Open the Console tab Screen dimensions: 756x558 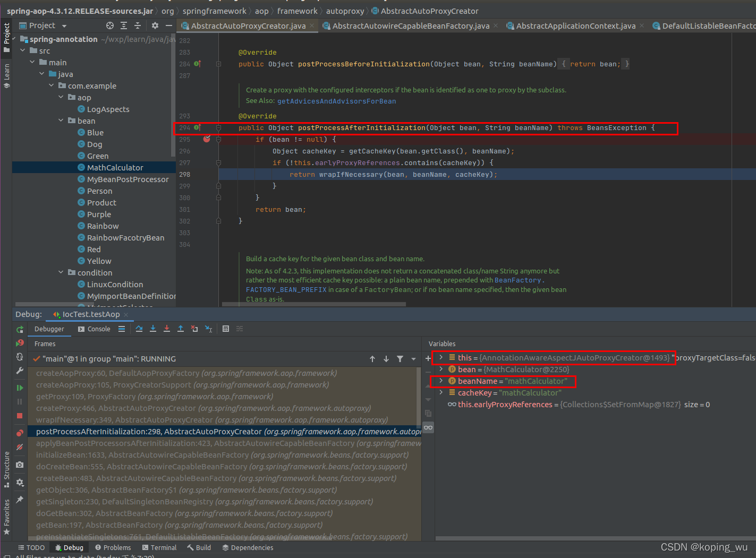94,329
